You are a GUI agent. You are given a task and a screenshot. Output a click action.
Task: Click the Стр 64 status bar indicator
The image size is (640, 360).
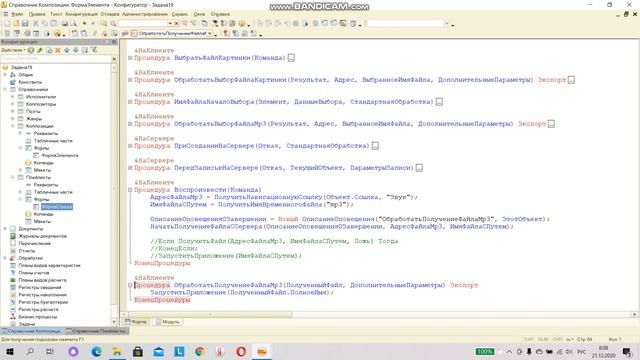[585, 339]
